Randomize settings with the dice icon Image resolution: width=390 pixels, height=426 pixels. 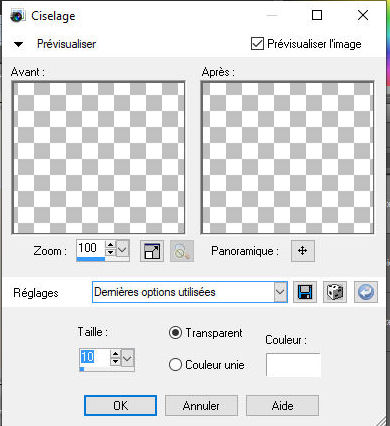(x=335, y=292)
